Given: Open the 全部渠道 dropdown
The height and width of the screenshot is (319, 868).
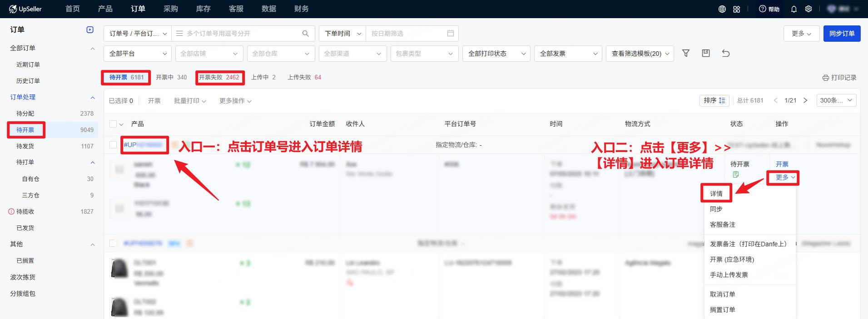Looking at the screenshot, I should coord(353,54).
